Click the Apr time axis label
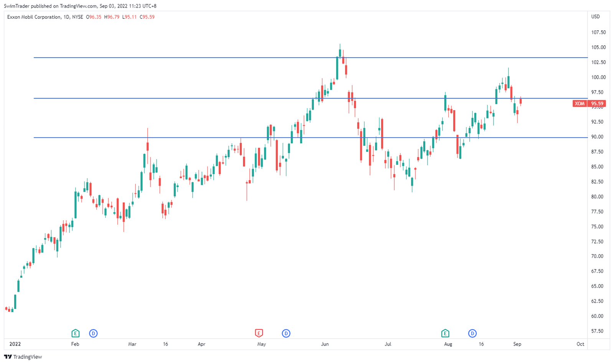Image resolution: width=614 pixels, height=364 pixels. (x=201, y=344)
